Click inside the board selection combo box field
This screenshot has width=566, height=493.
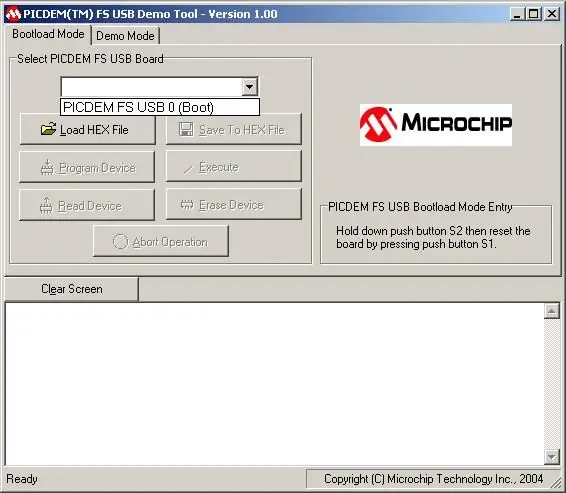(x=151, y=87)
